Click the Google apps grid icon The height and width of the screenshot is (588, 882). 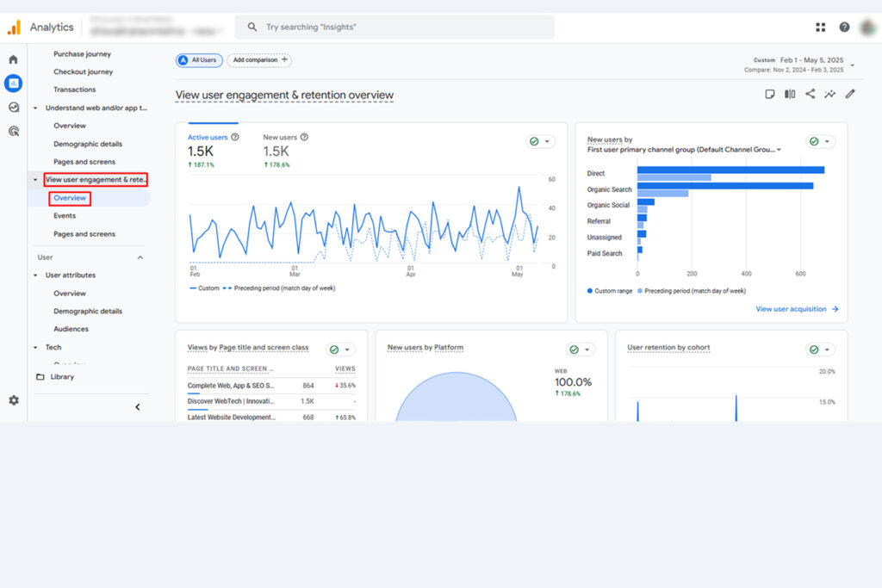coord(820,27)
